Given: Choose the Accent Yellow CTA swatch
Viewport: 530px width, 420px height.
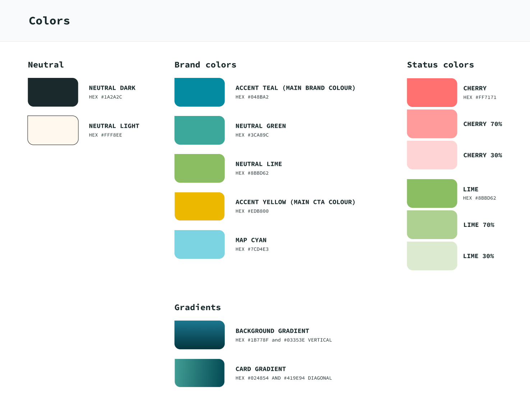Looking at the screenshot, I should tap(199, 206).
